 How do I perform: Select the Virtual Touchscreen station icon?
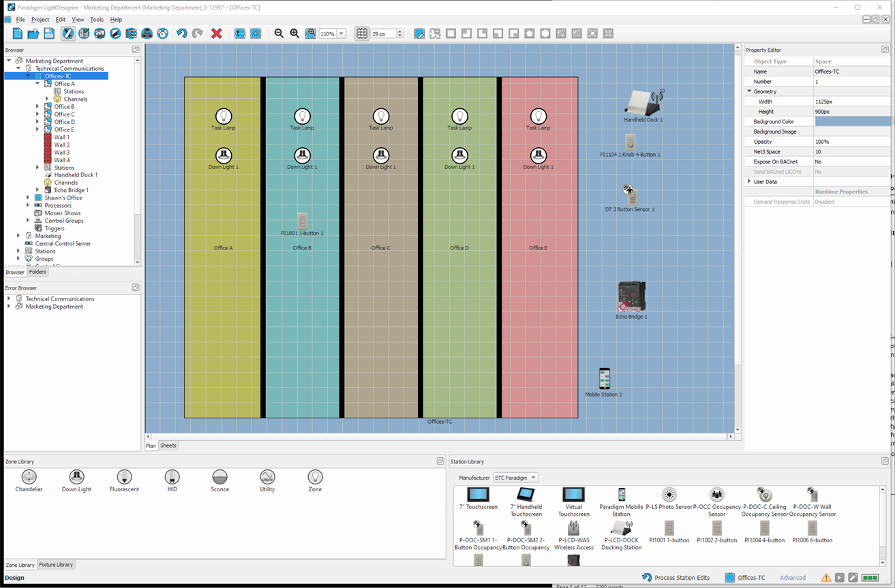[x=573, y=495]
